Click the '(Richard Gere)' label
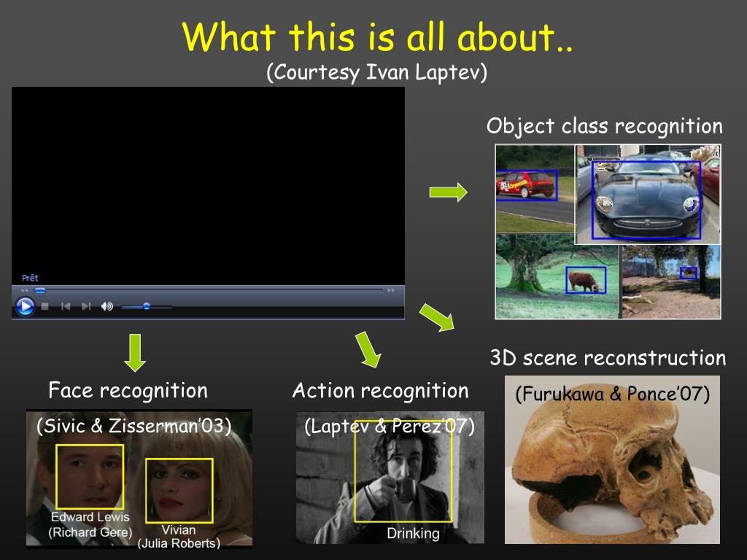This screenshot has height=560, width=747. pyautogui.click(x=90, y=532)
